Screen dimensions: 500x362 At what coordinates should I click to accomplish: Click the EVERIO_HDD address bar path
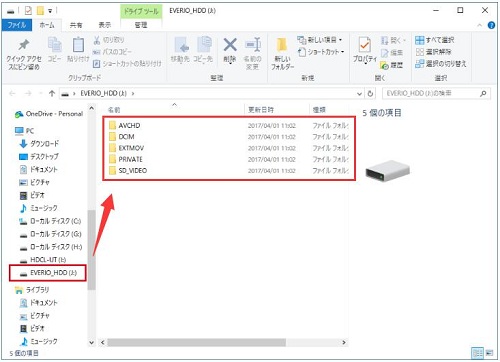coord(103,94)
